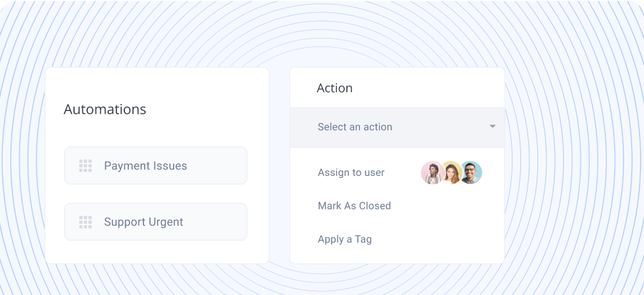
Task: Click the Support Urgent drag handle icon
Action: (x=85, y=222)
